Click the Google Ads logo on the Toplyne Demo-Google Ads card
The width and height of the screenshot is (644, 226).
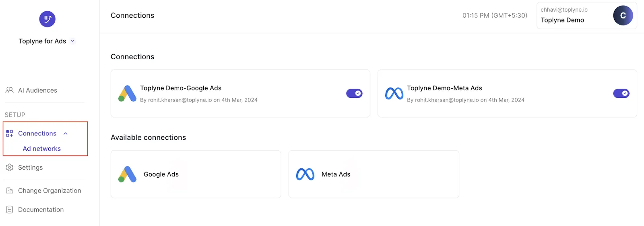pos(127,93)
